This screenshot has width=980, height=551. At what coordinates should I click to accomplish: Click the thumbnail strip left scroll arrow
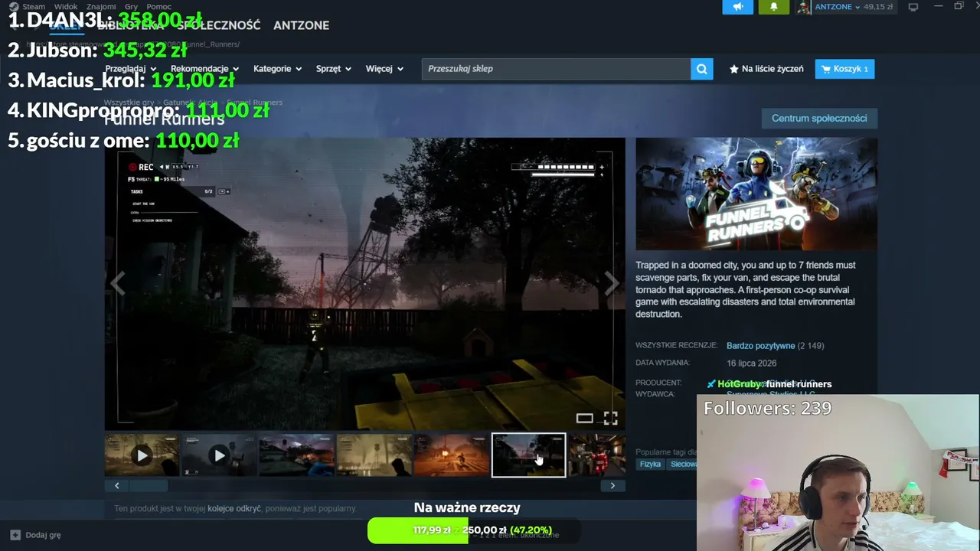(116, 485)
